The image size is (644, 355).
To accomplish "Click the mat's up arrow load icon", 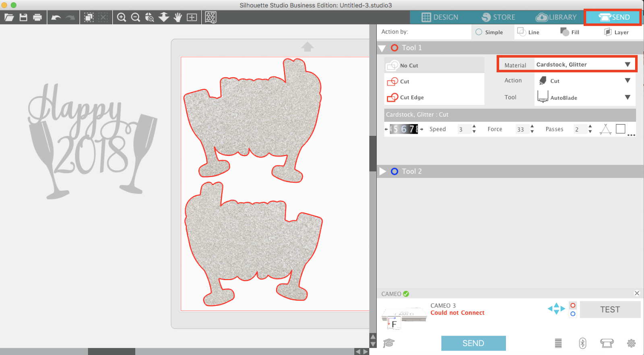I will pos(308,47).
